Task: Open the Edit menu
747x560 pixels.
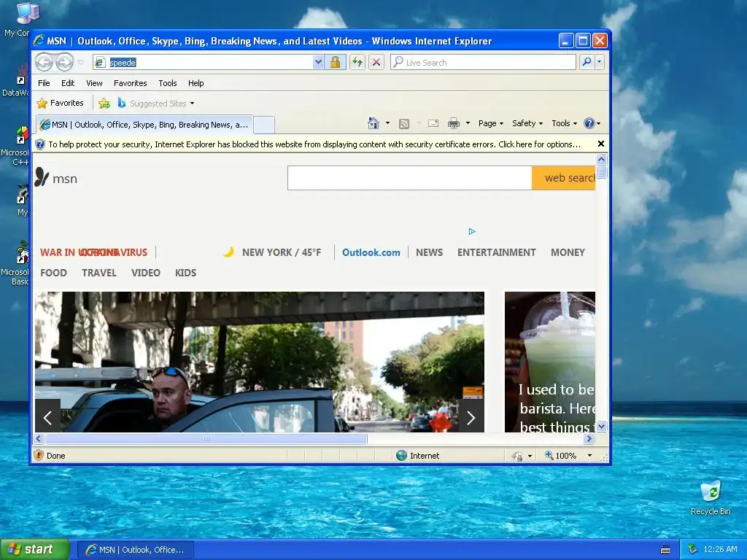Action: point(68,83)
